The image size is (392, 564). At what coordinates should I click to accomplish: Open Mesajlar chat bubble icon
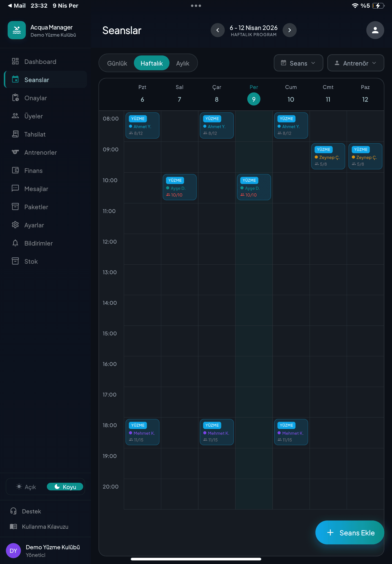tap(15, 189)
